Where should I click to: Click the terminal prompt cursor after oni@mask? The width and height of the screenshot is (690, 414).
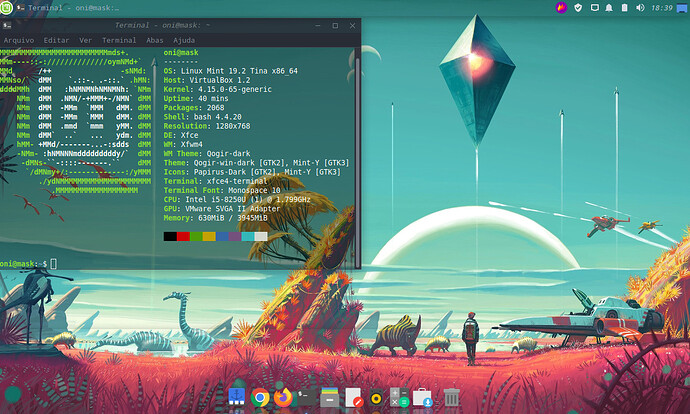tap(53, 264)
